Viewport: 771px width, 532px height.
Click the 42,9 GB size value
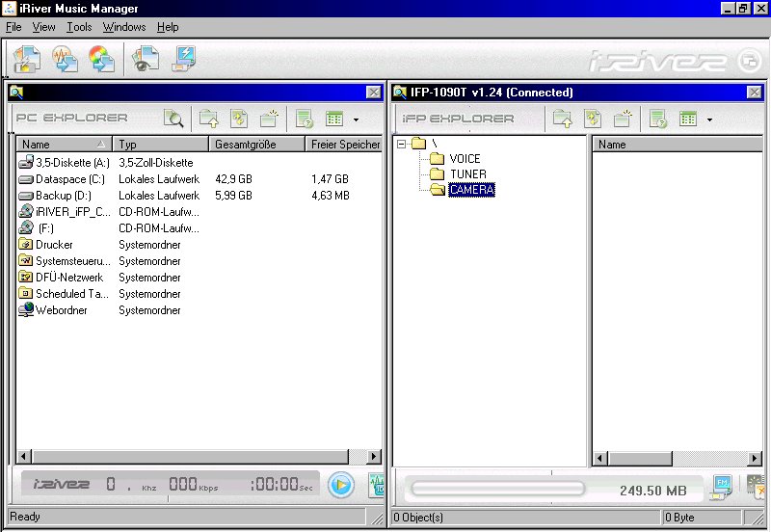coord(233,179)
